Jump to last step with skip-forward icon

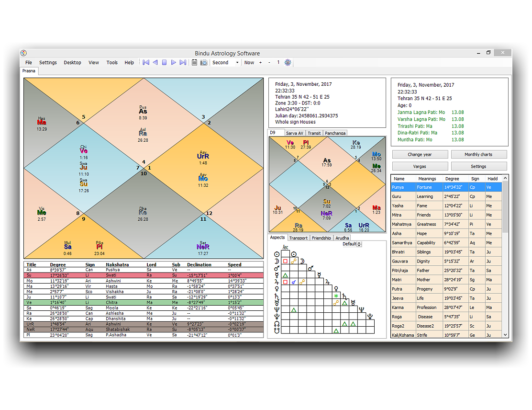(183, 62)
